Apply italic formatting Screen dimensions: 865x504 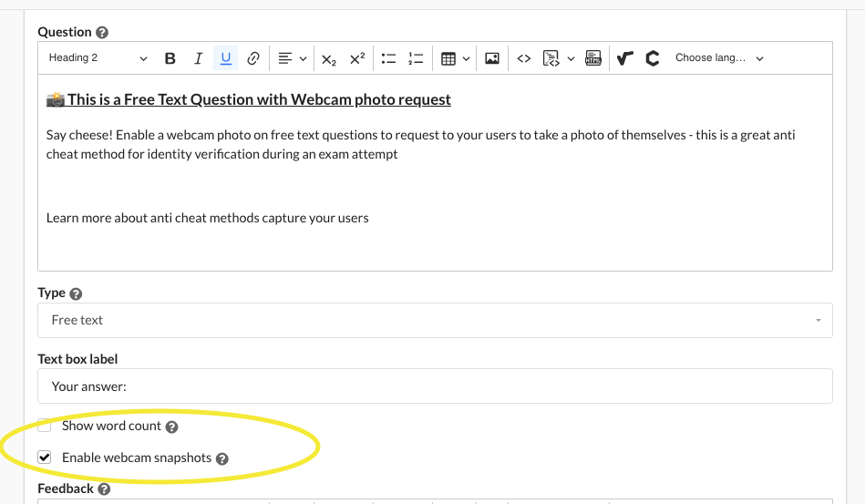point(198,58)
